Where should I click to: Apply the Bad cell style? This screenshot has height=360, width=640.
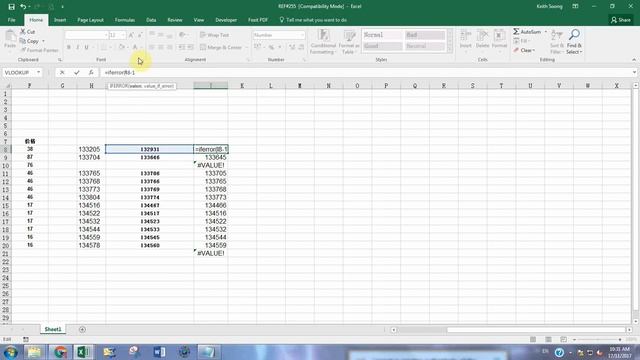pyautogui.click(x=425, y=35)
